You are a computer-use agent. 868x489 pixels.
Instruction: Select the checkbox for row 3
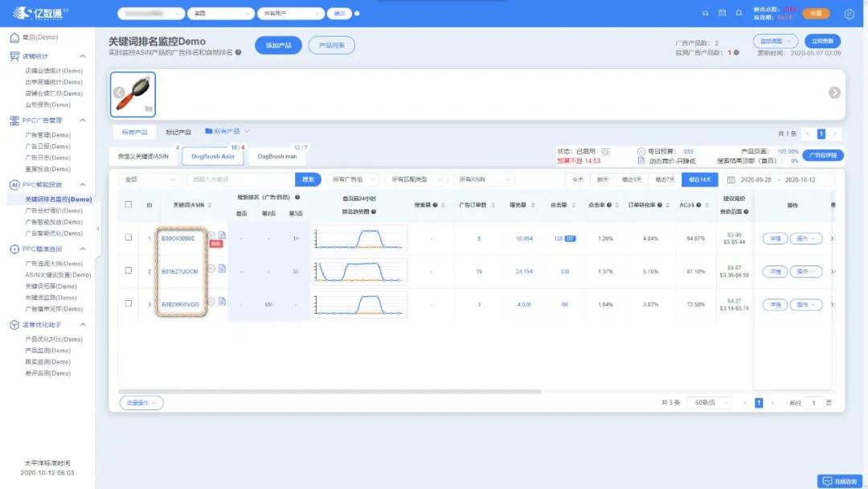coord(129,303)
